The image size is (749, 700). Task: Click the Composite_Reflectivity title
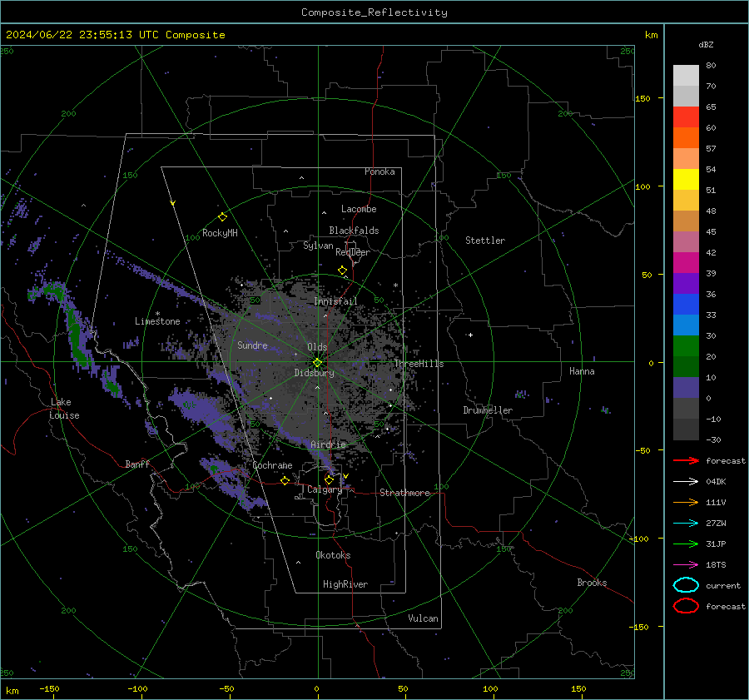tap(374, 12)
